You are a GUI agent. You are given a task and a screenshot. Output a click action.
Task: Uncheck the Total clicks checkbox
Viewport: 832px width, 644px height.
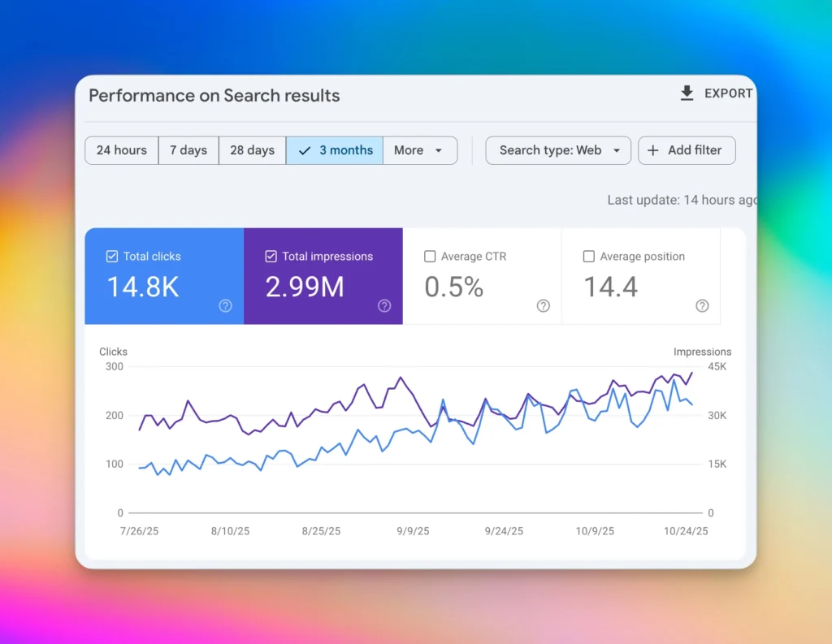[112, 257]
